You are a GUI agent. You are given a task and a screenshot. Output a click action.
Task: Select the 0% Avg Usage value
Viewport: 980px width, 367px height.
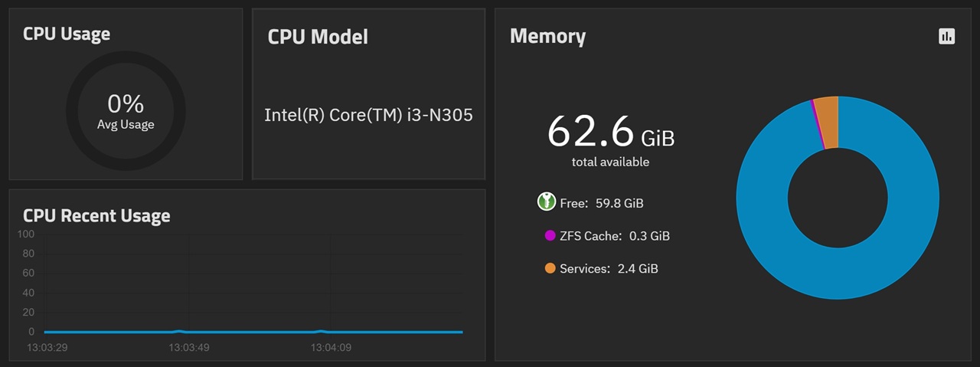click(x=126, y=104)
